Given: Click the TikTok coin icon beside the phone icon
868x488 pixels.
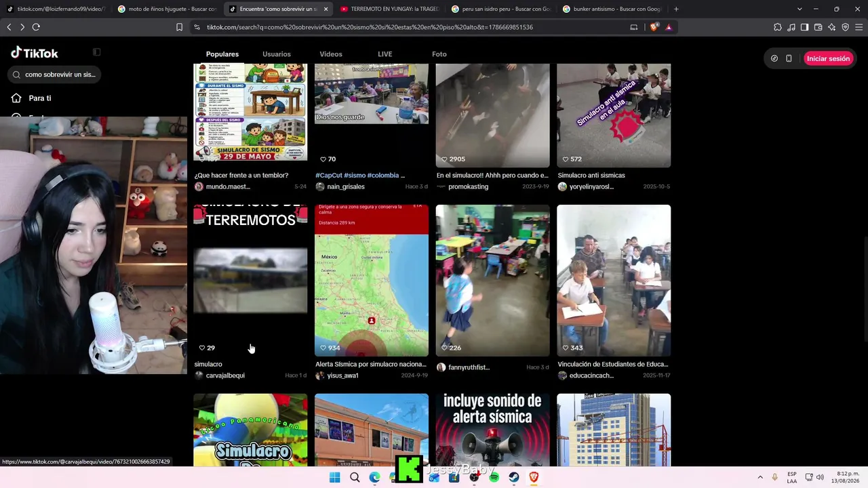Looking at the screenshot, I should pos(774,58).
